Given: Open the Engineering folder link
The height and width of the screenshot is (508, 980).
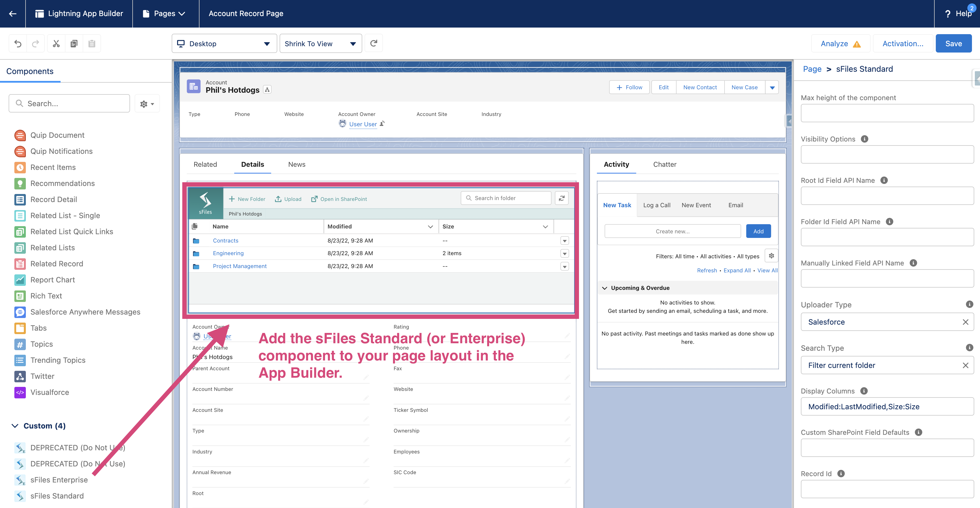Looking at the screenshot, I should click(228, 253).
